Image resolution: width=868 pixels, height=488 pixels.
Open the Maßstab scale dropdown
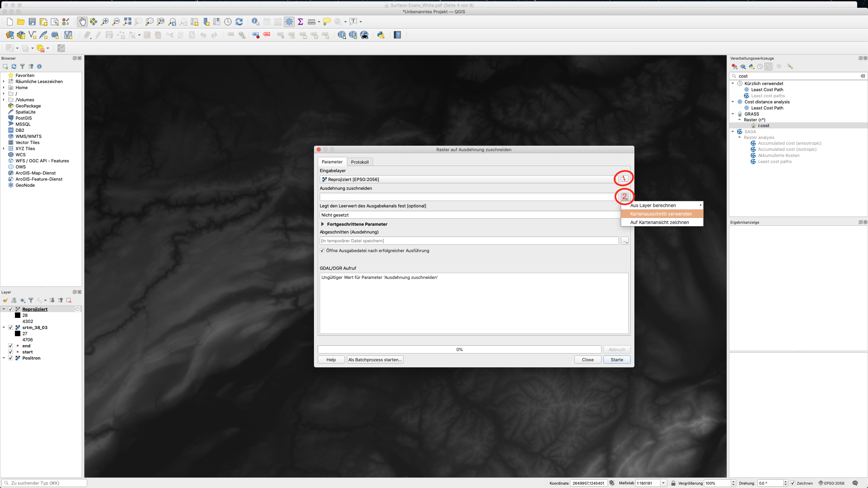[664, 483]
